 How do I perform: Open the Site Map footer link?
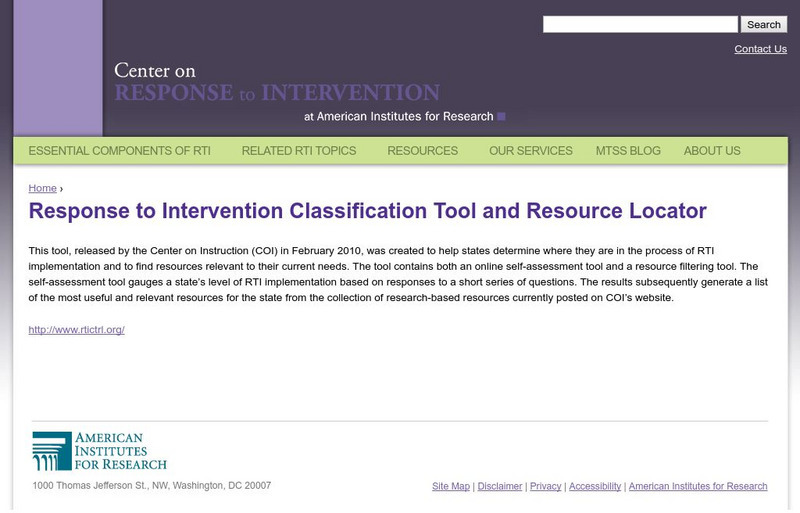(x=451, y=486)
